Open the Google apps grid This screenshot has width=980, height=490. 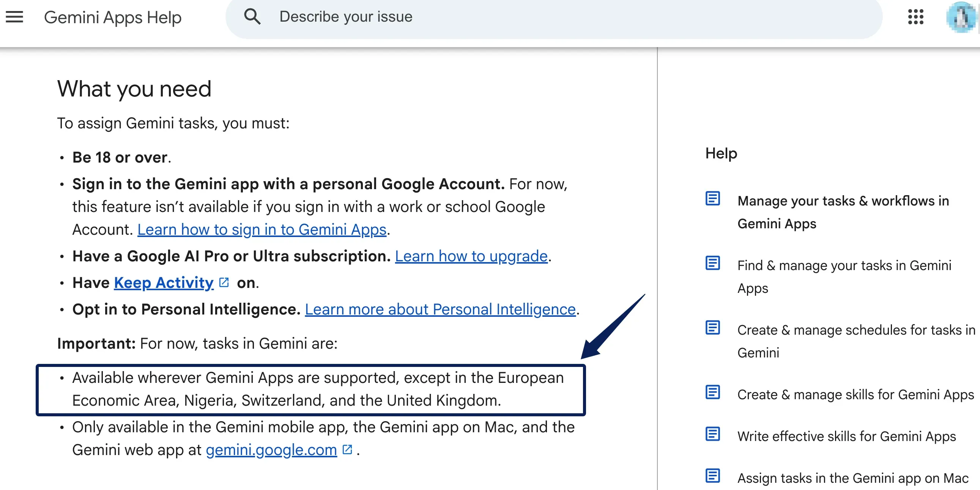(x=915, y=17)
